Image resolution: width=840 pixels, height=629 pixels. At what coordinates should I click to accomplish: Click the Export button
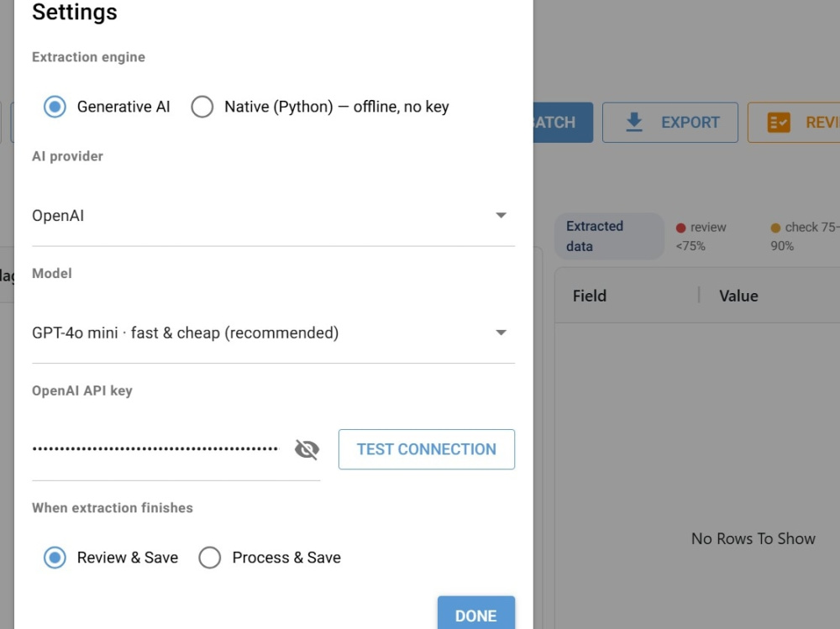point(670,122)
